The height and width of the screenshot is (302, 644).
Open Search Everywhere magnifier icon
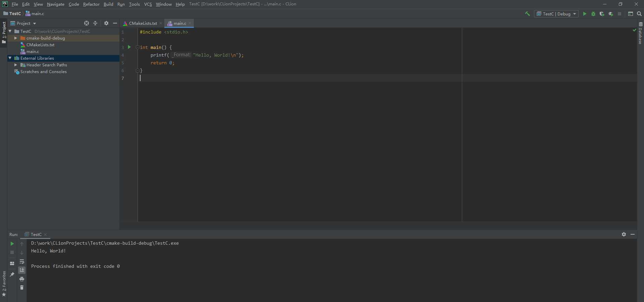639,14
